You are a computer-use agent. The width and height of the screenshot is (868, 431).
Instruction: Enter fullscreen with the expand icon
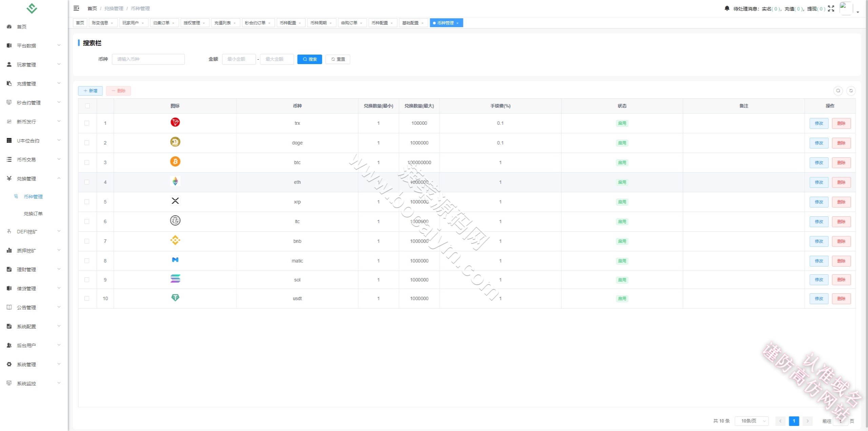click(x=831, y=8)
